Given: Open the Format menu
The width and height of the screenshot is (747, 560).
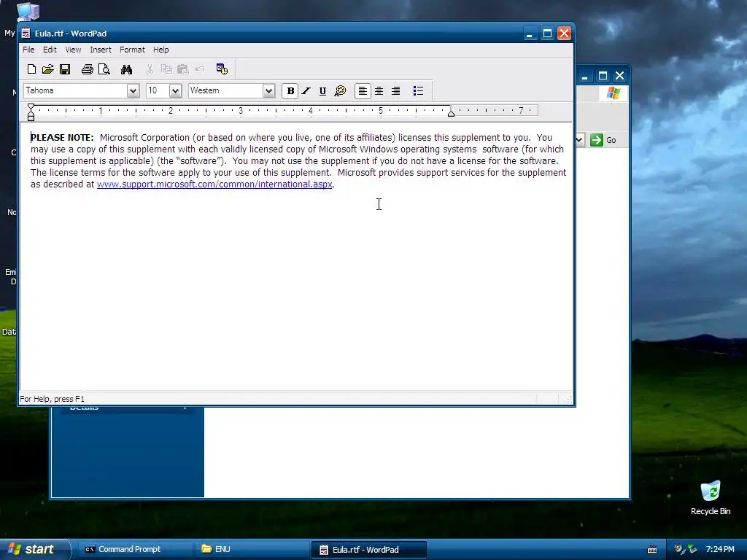Looking at the screenshot, I should tap(132, 50).
